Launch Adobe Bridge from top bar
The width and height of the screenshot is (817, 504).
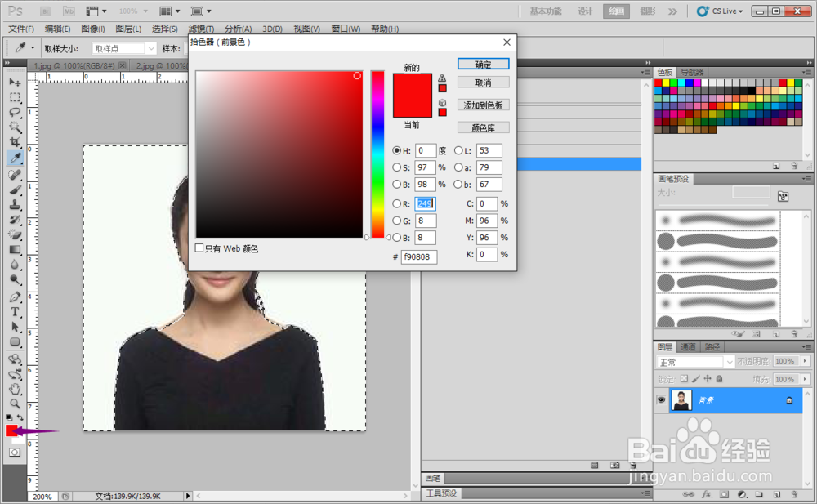coord(45,11)
